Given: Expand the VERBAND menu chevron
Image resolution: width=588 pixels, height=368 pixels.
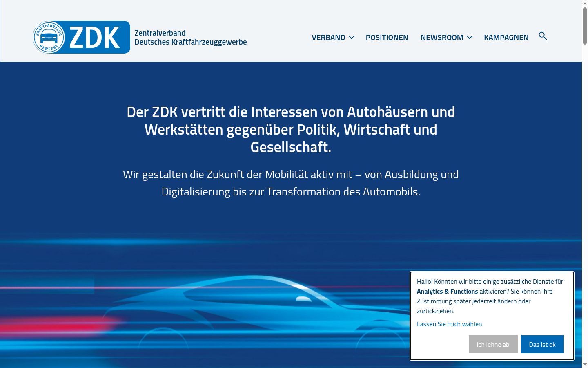Looking at the screenshot, I should click(x=351, y=37).
